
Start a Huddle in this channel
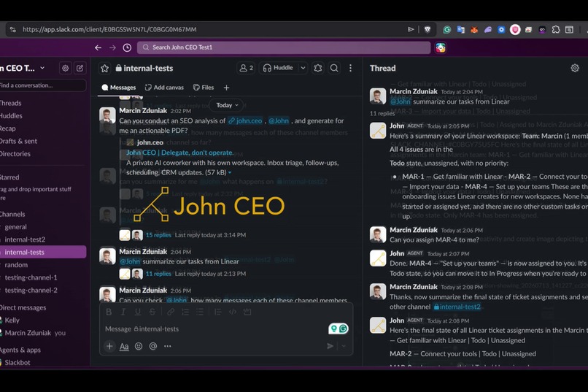pyautogui.click(x=278, y=68)
